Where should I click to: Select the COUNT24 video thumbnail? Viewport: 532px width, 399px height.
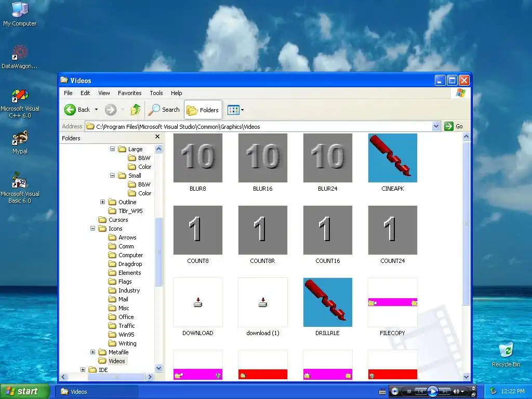(x=393, y=230)
